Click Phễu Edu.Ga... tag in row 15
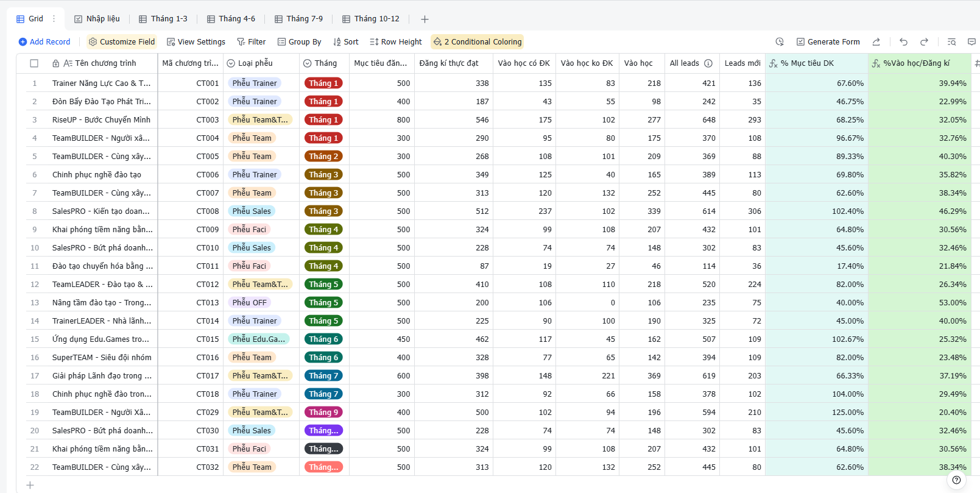This screenshot has height=493, width=980. (259, 339)
